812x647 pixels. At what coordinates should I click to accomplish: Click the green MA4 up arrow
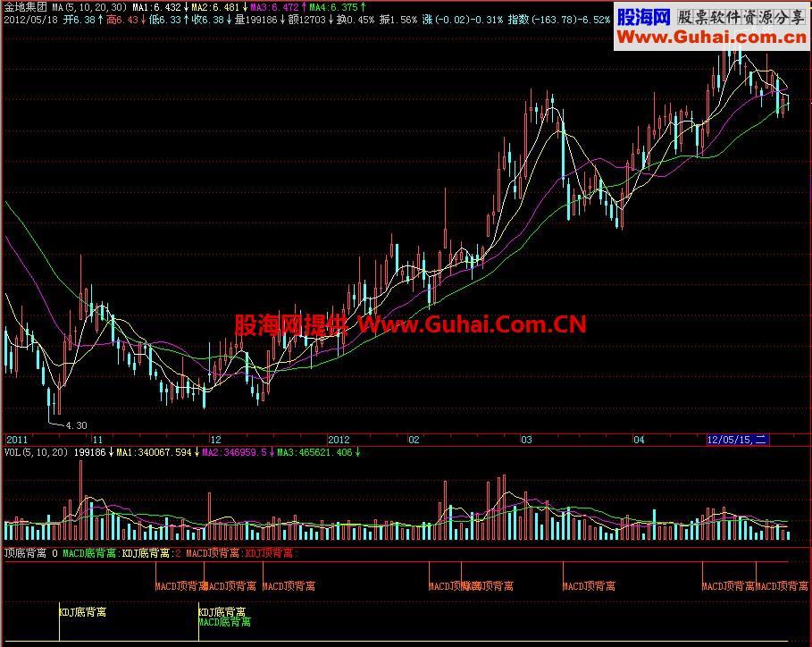click(363, 6)
